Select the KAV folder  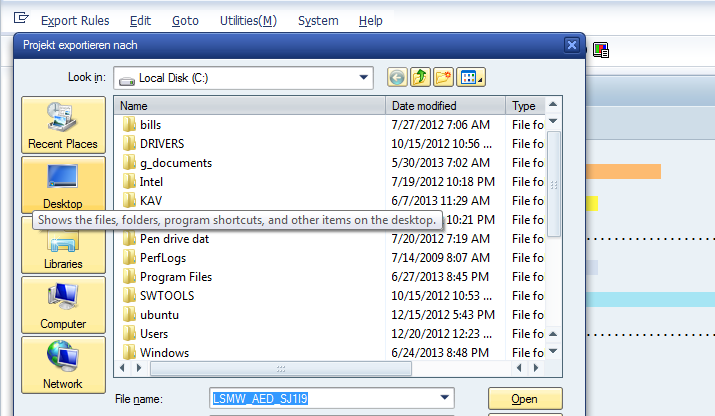click(151, 201)
